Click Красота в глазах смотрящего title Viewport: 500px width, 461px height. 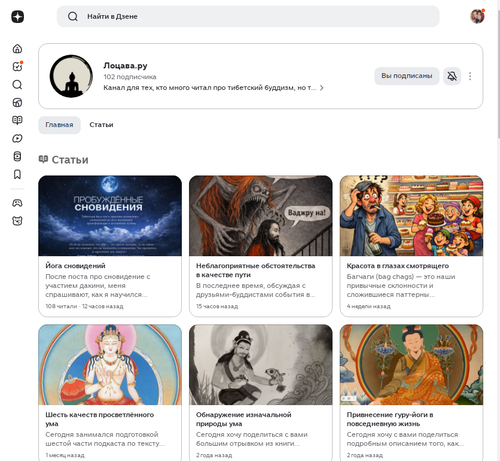pyautogui.click(x=398, y=266)
